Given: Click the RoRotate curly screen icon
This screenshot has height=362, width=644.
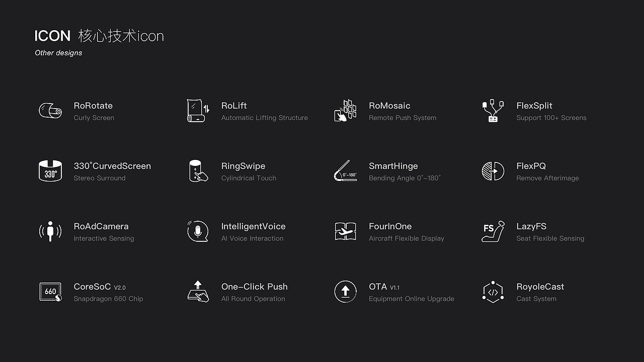Looking at the screenshot, I should [50, 111].
